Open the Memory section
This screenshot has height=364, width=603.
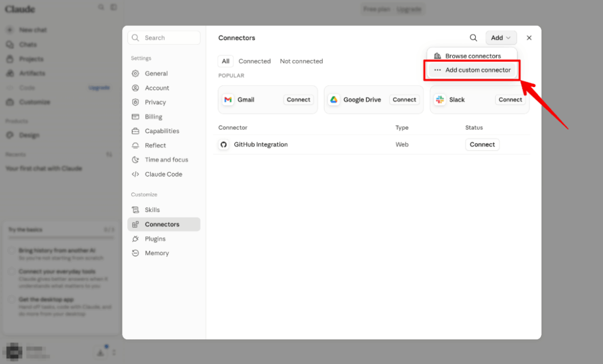point(164,253)
